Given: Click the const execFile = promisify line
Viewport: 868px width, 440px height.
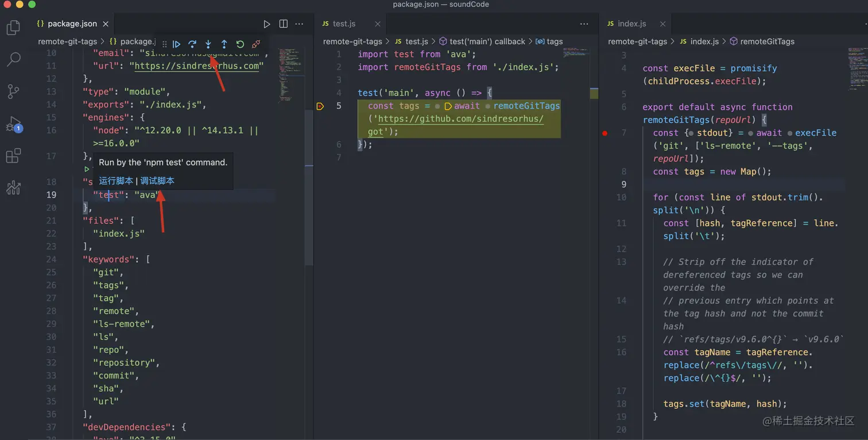Looking at the screenshot, I should click(x=710, y=75).
